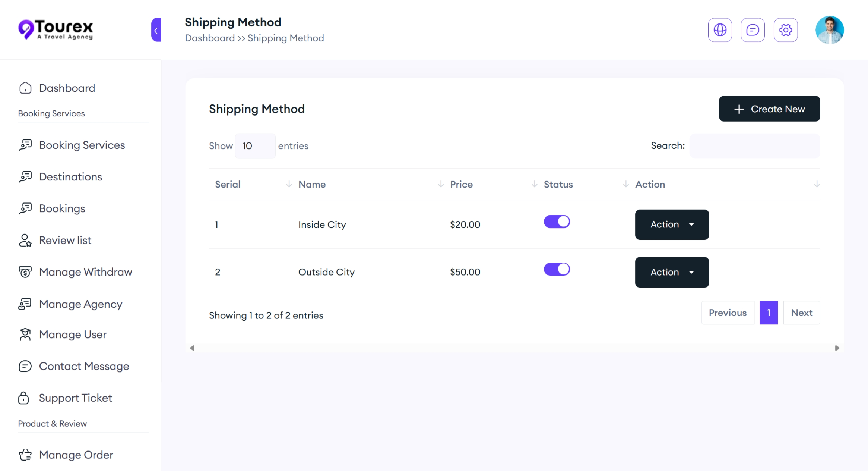
Task: Click the Review list user-star icon
Action: 25,241
